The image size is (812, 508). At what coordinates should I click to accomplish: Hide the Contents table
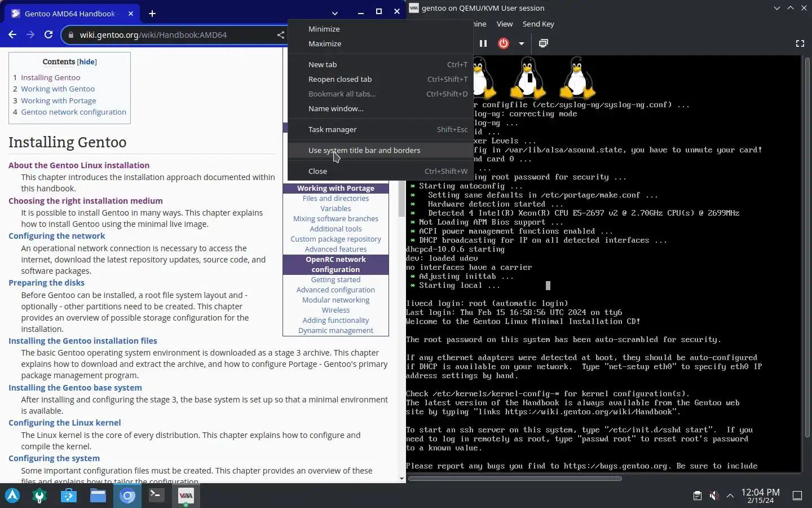point(87,62)
